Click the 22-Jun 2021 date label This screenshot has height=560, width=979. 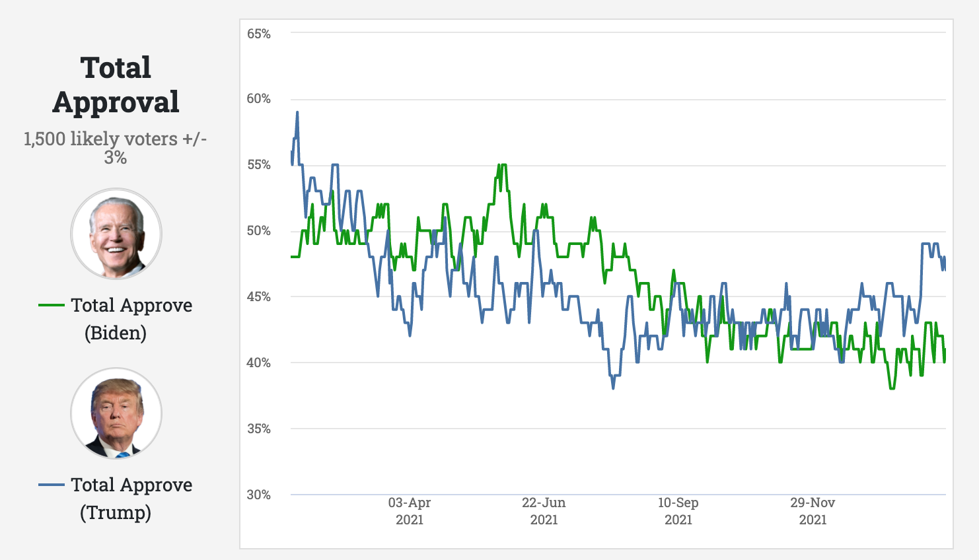(544, 511)
